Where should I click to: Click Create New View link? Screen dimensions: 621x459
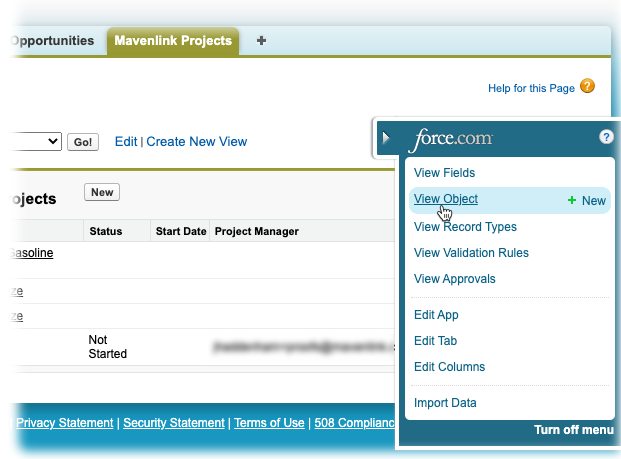tap(197, 141)
